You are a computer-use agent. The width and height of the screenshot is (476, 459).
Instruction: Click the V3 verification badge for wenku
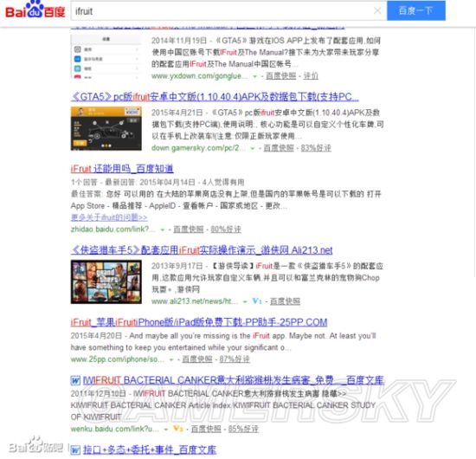[178, 429]
